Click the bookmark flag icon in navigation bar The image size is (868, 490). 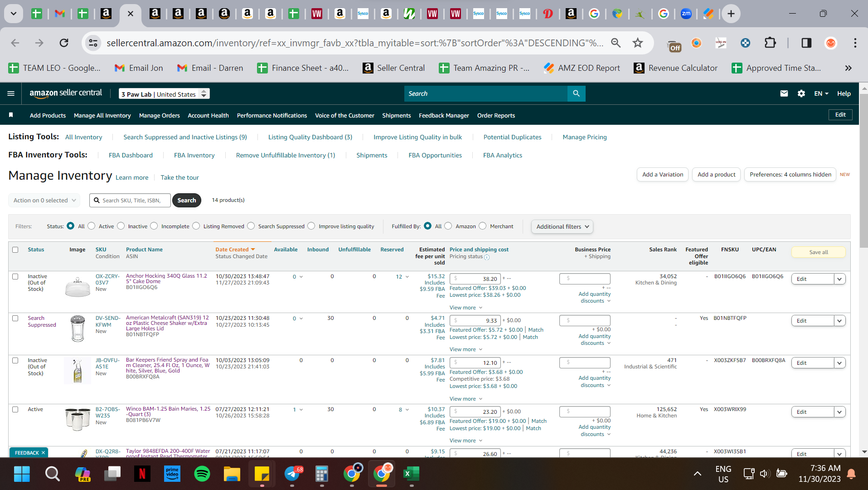tap(11, 115)
